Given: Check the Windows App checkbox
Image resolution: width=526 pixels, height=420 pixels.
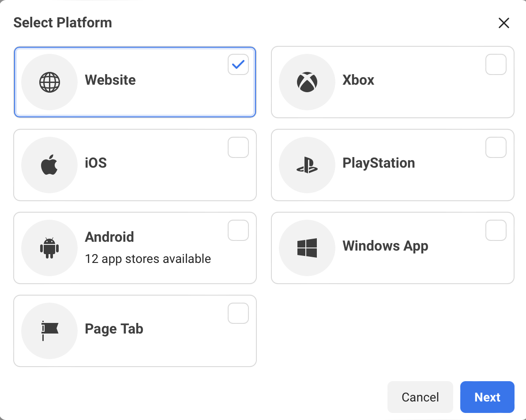Looking at the screenshot, I should coord(496,230).
